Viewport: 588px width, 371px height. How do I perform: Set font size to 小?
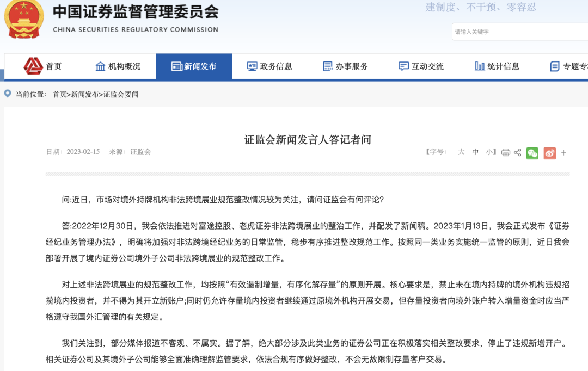[489, 152]
